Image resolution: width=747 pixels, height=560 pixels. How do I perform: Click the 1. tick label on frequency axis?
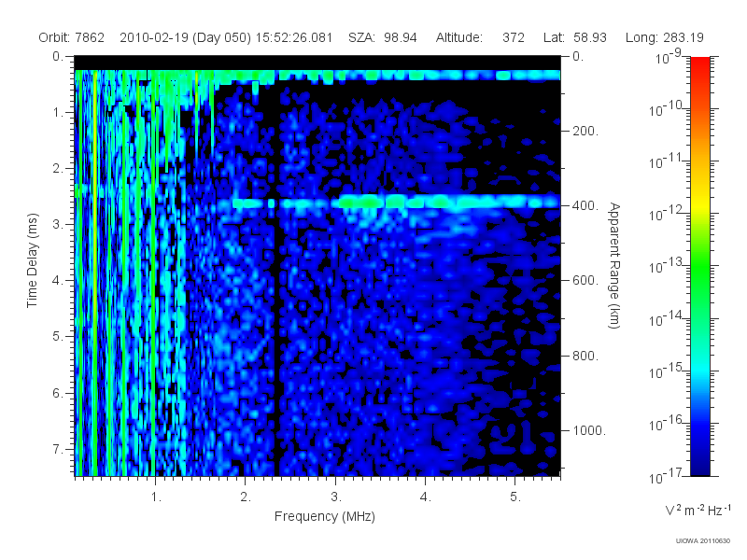click(x=156, y=497)
